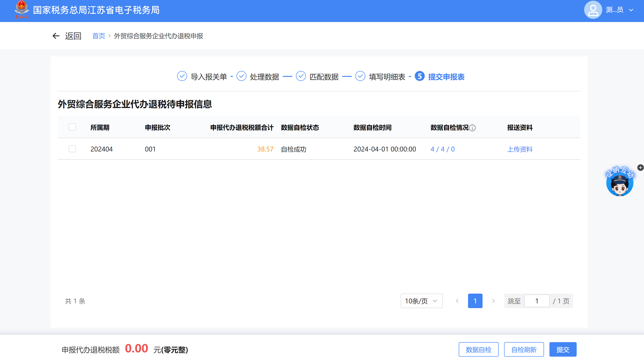The image size is (644, 358).
Task: Click 上传资料 link
Action: 520,149
